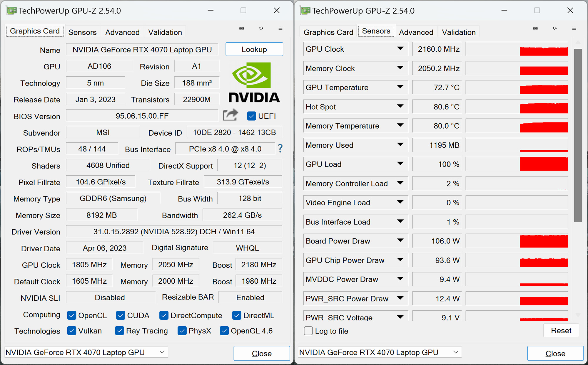
Task: Click the screenshot camera icon in left window
Action: pyautogui.click(x=242, y=28)
